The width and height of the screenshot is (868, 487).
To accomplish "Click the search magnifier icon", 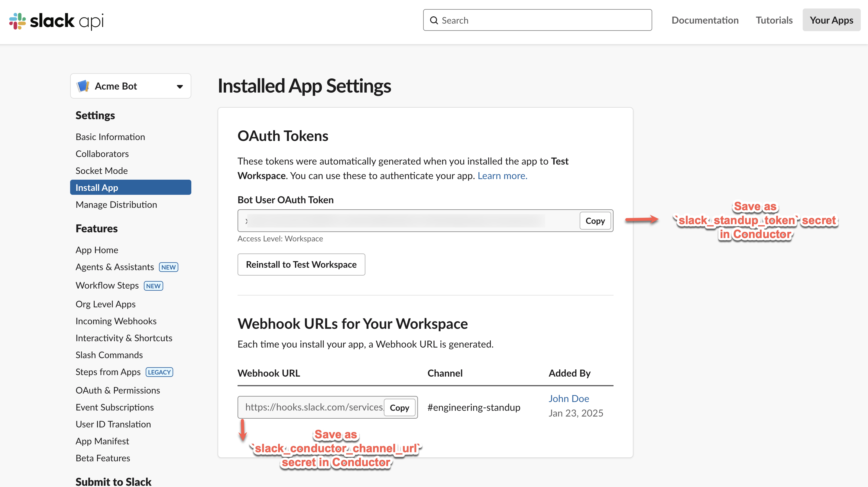I will point(434,21).
